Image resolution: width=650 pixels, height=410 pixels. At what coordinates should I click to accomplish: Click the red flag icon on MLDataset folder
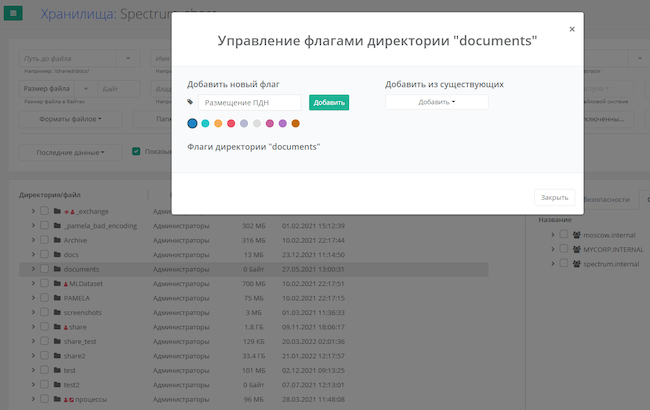[x=65, y=284]
